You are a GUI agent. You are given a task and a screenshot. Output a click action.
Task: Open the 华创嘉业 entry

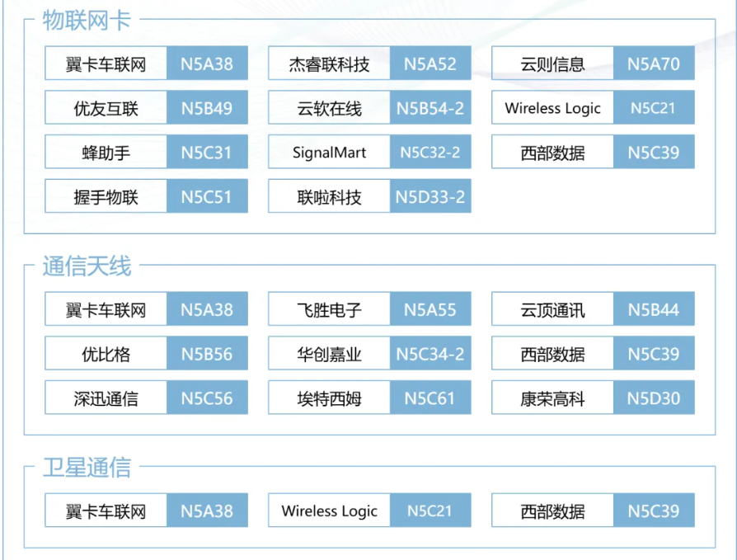pos(329,353)
